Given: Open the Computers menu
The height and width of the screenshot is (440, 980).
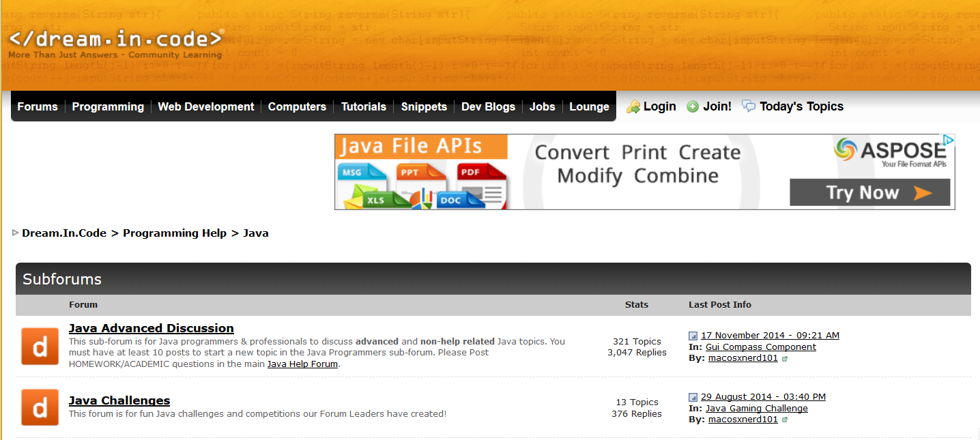Looking at the screenshot, I should coord(297,106).
